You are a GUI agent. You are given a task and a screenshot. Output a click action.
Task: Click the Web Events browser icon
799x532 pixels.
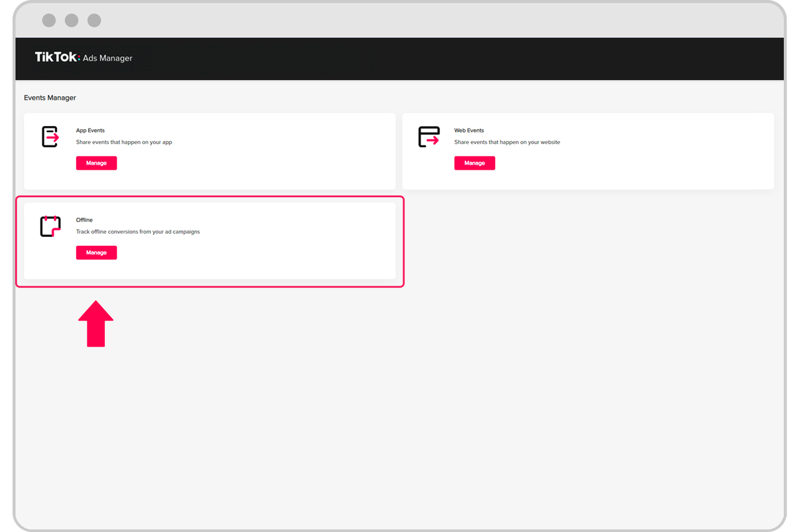pos(428,137)
